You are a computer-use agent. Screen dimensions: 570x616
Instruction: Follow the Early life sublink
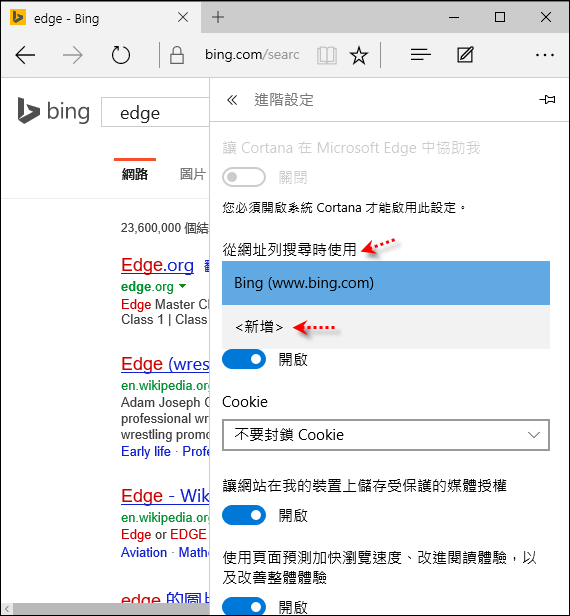(146, 451)
